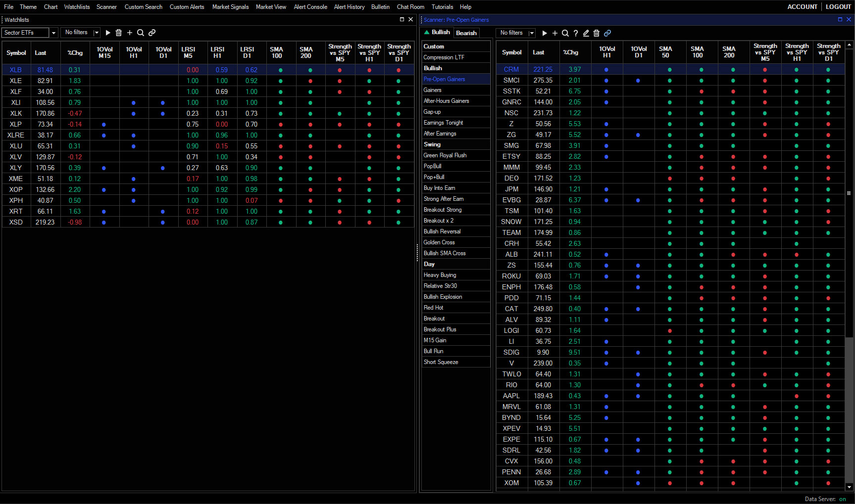Open scanner help using the question mark icon
855x504 pixels.
coord(576,33)
